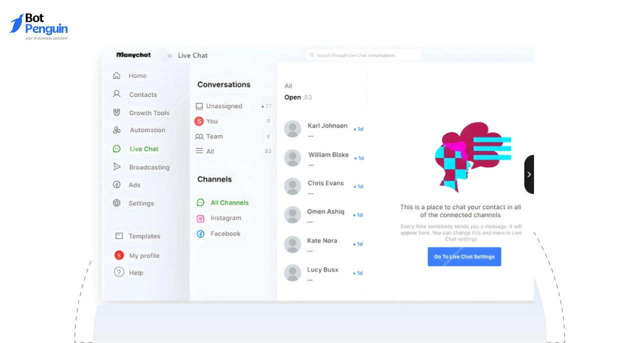Click the Help question mark icon

119,272
